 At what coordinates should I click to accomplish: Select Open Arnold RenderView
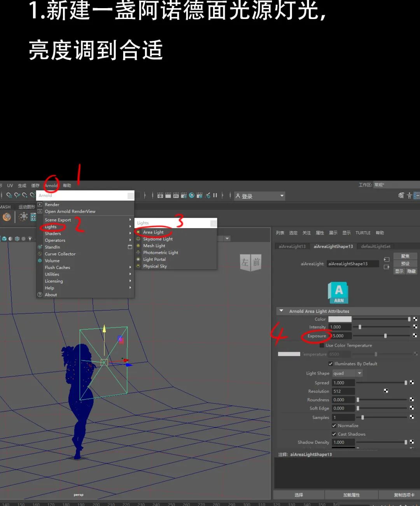tap(85, 211)
